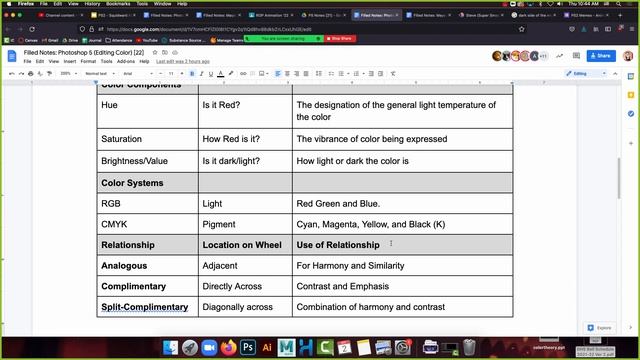Toggle bold formatting
Viewport: 640px width, 360px height.
click(192, 73)
